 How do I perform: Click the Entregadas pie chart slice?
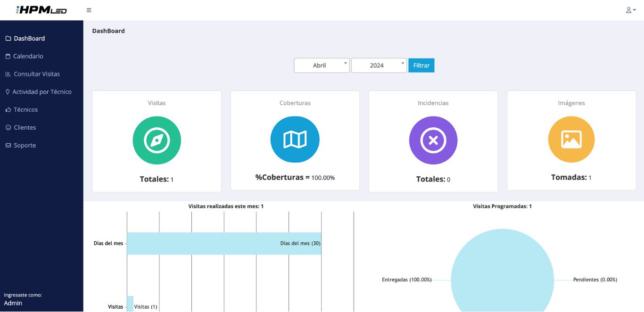coord(502,273)
